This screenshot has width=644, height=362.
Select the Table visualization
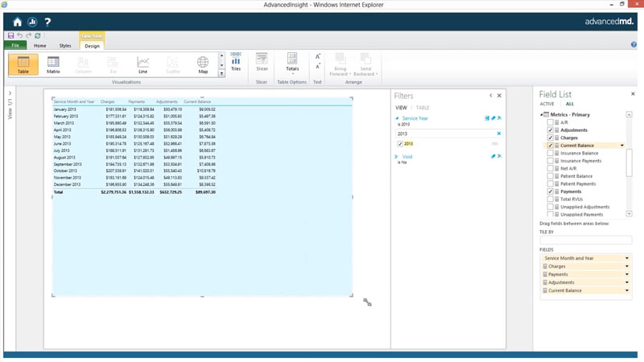point(23,65)
